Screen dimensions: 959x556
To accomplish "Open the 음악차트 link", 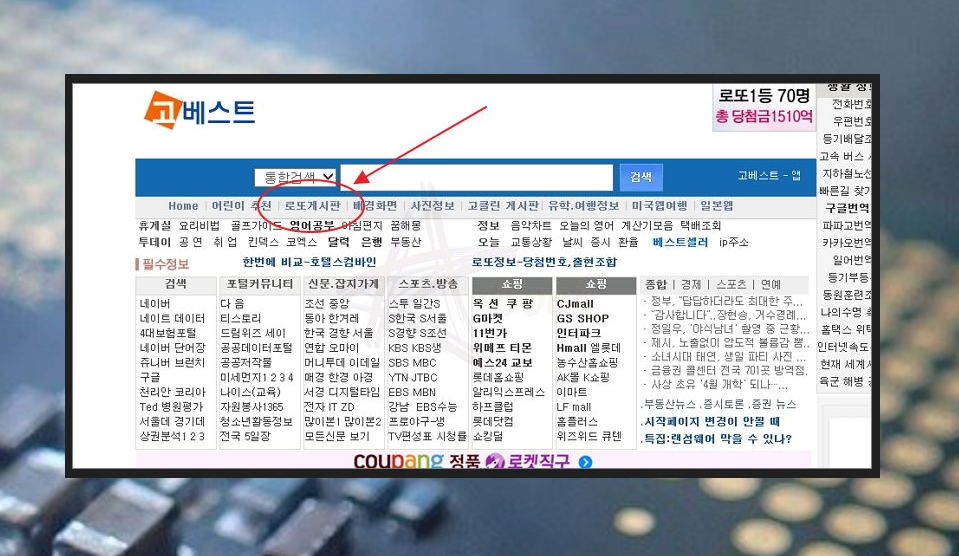I will (531, 226).
